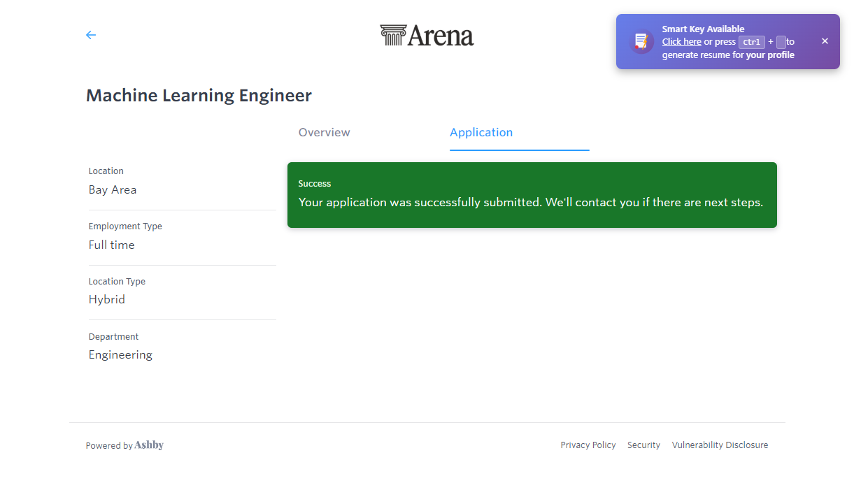
Task: Click the Ctrl key badge
Action: [751, 42]
